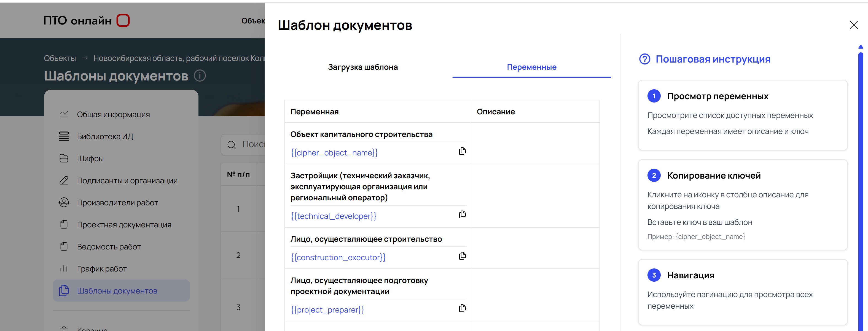This screenshot has height=331, width=868.
Task: Go to Шифры section
Action: click(121, 158)
